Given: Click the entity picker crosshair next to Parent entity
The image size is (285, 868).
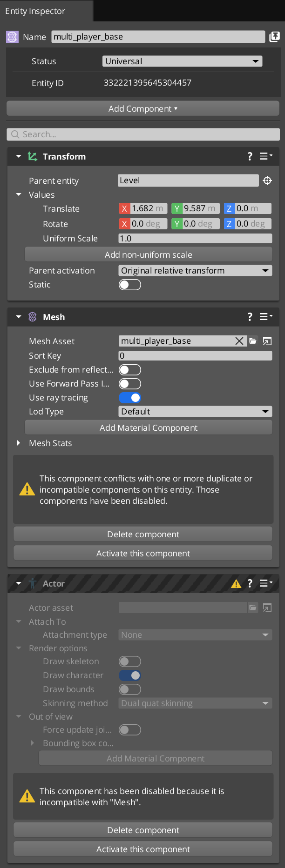Looking at the screenshot, I should 267,180.
